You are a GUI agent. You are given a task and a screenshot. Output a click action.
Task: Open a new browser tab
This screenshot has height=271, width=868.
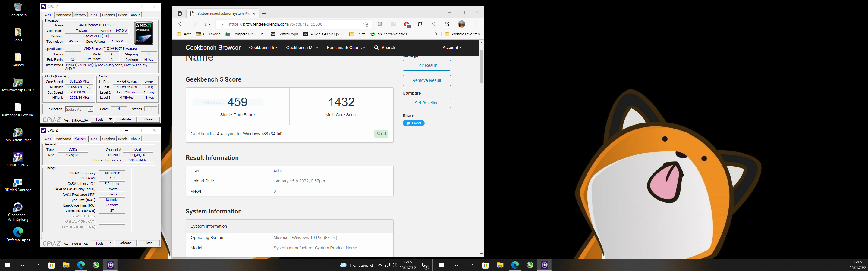(x=264, y=14)
